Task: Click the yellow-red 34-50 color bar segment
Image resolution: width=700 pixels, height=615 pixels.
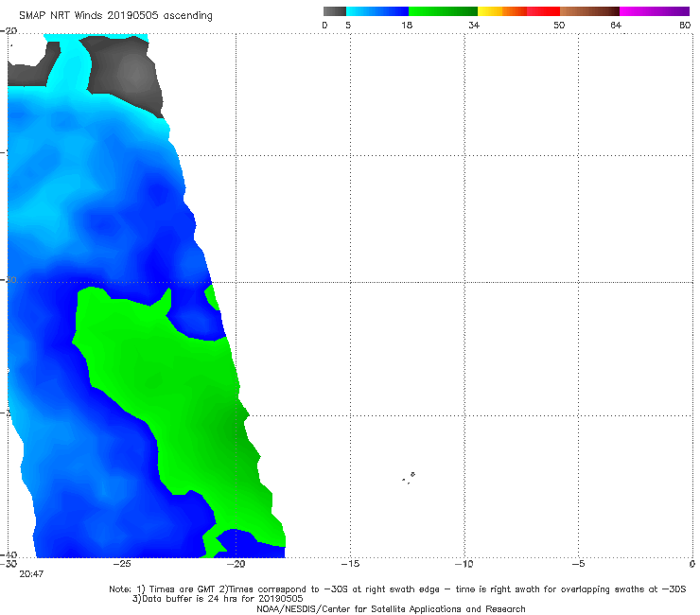Action: click(518, 11)
